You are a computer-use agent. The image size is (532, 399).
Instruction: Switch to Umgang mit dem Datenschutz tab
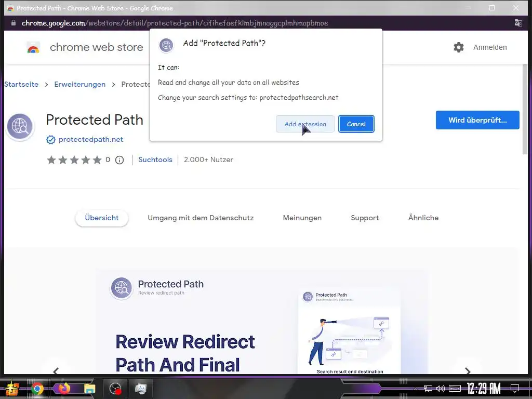(x=201, y=218)
